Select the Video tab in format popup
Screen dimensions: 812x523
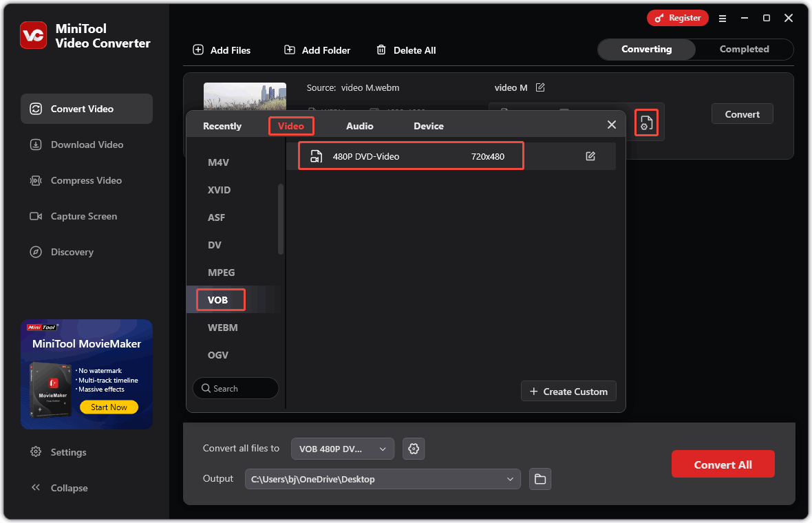coord(291,126)
